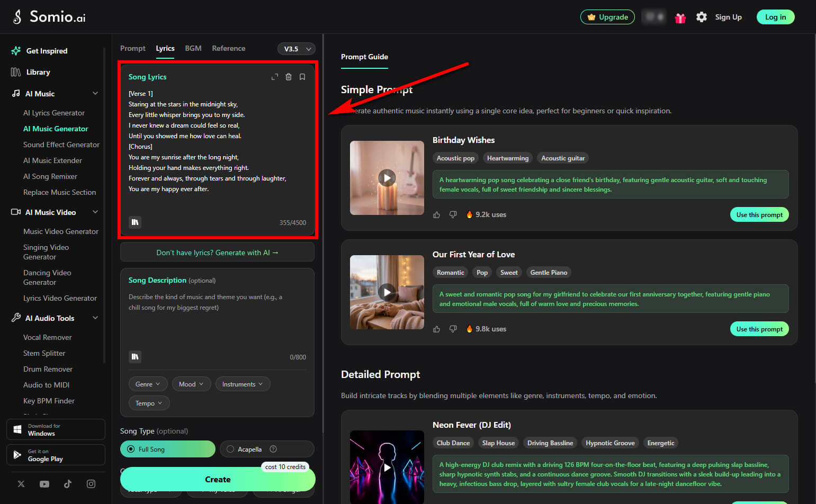This screenshot has height=504, width=816.
Task: Click the Create button
Action: pos(218,479)
